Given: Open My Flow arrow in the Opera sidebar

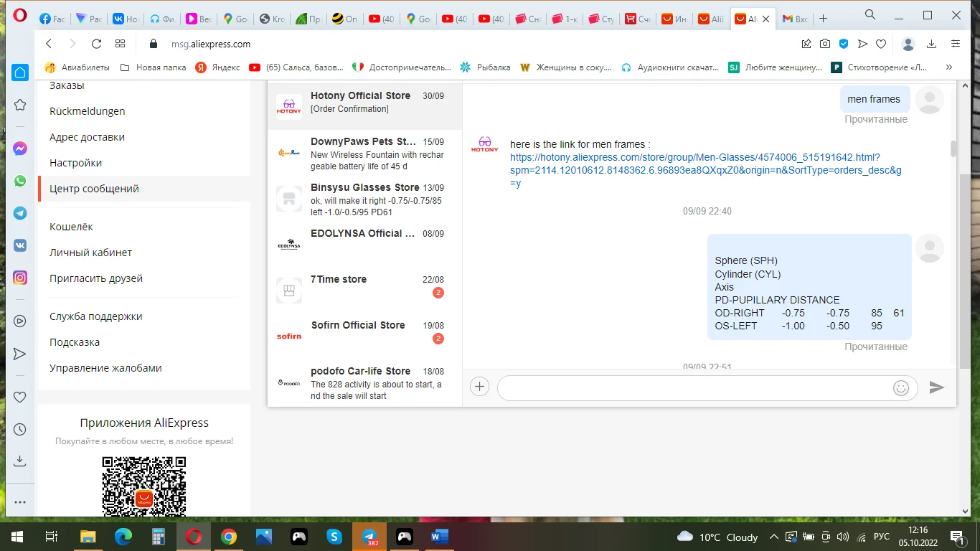Looking at the screenshot, I should [x=20, y=354].
